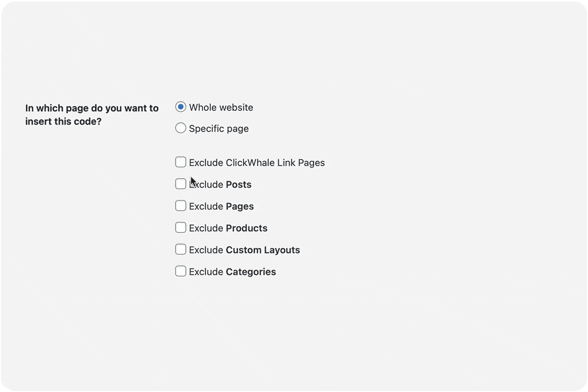Select the Whole website radio button
Image resolution: width=588 pixels, height=392 pixels.
(x=181, y=107)
